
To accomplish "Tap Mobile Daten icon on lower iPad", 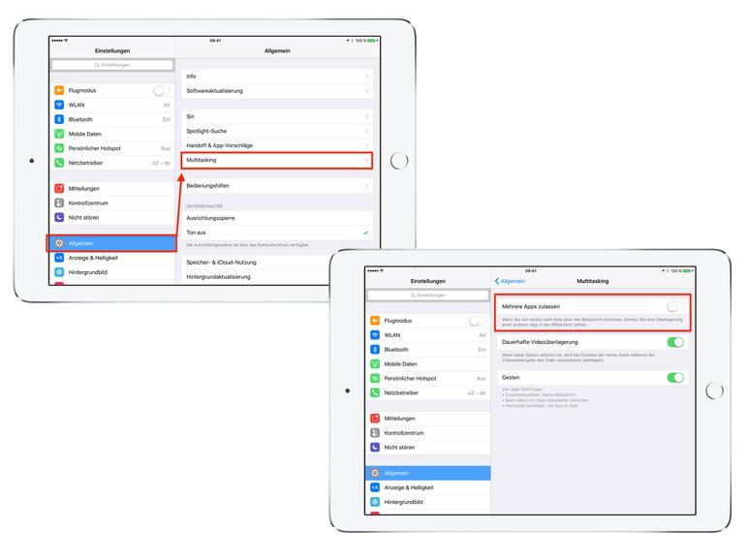I will 375,364.
